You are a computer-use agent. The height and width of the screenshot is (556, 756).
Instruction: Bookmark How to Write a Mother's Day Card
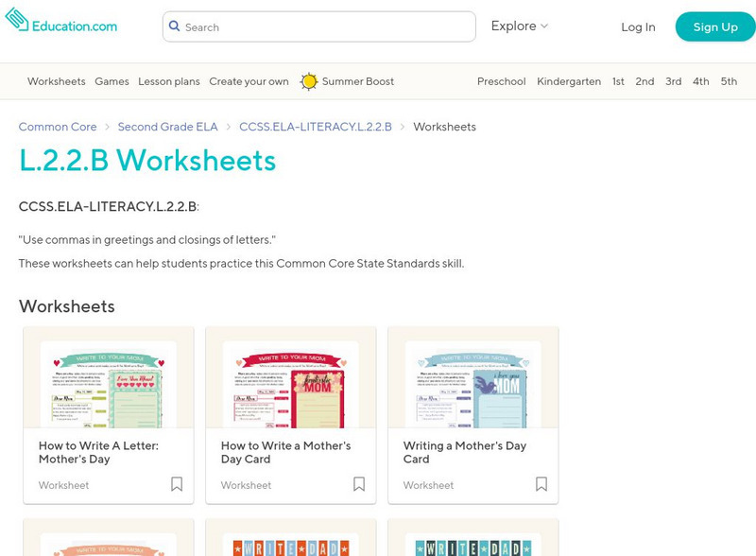coord(359,484)
